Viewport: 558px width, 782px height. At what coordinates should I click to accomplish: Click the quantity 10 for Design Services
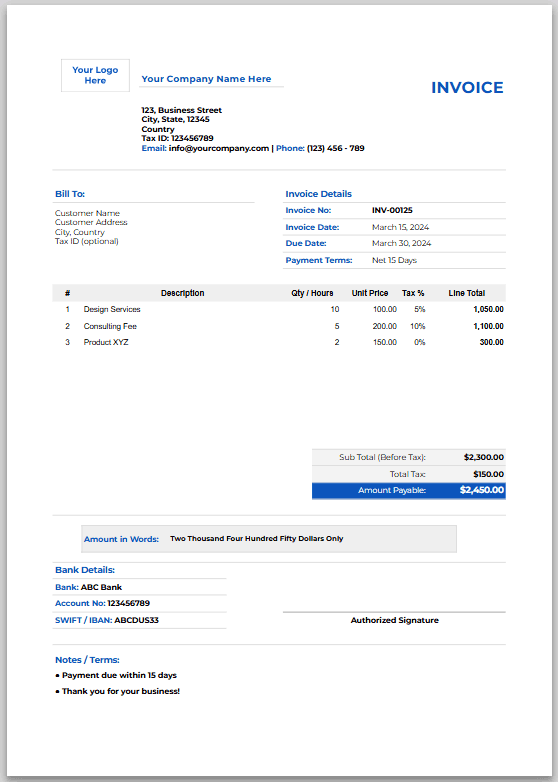click(x=335, y=309)
